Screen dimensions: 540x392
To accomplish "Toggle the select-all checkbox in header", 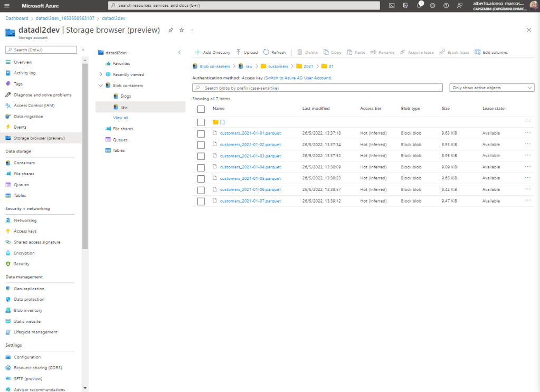I will click(x=201, y=109).
